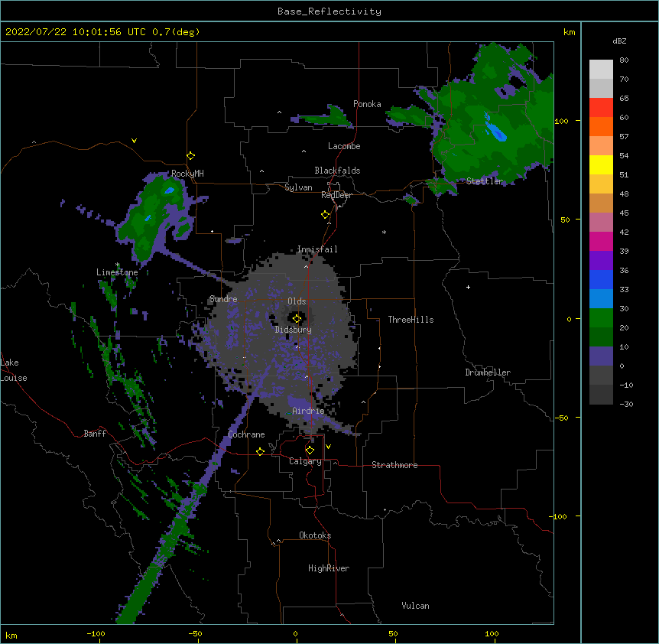Click the 100 tick on the vertical axis
The width and height of the screenshot is (659, 644).
coord(561,121)
